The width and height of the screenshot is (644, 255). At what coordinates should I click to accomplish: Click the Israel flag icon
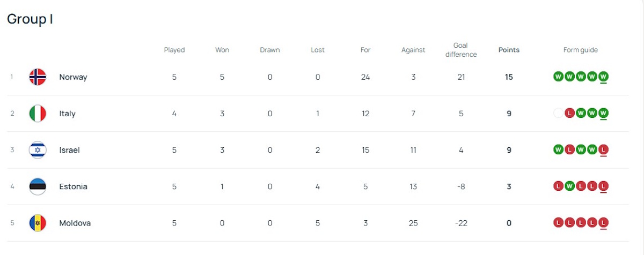tap(38, 150)
